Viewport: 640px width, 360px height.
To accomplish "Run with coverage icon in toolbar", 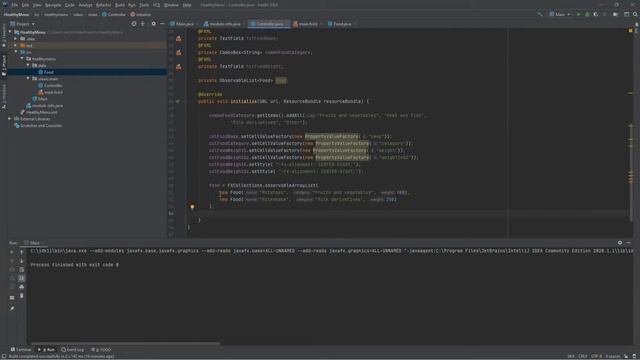I will coord(596,14).
